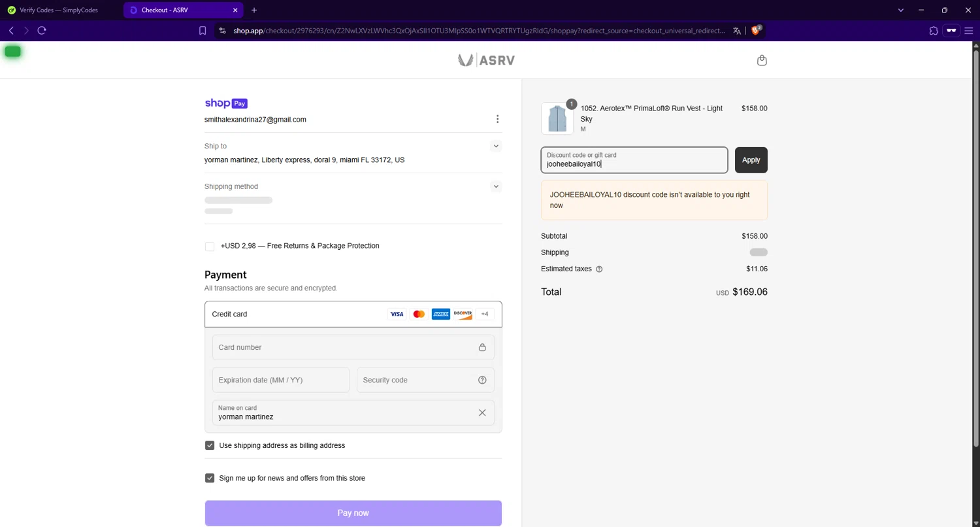Click the email smithalexandrina27@gmail.com

[255, 120]
